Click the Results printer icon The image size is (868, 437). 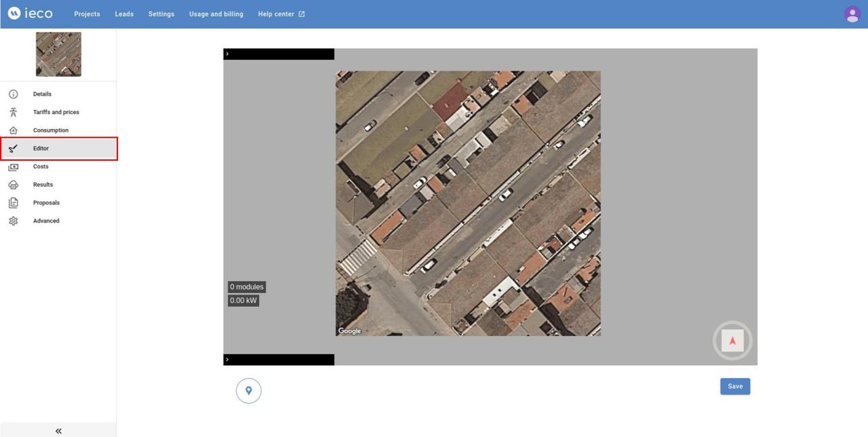13,185
